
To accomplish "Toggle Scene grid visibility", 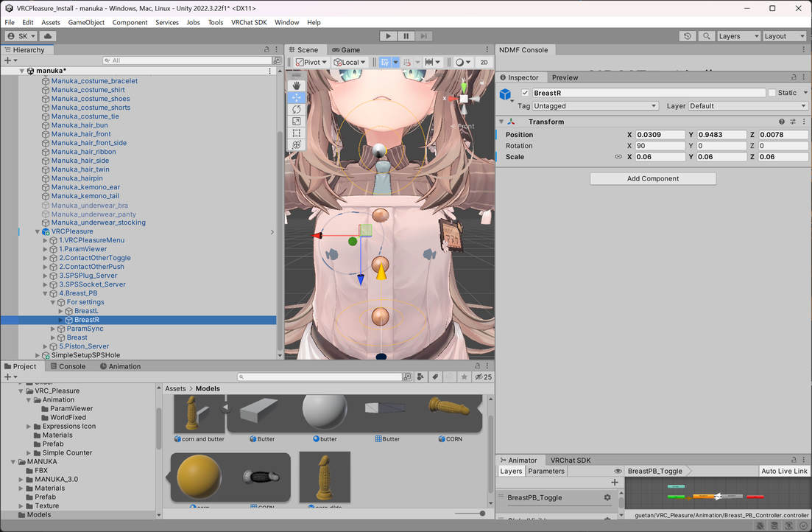I will (x=385, y=62).
